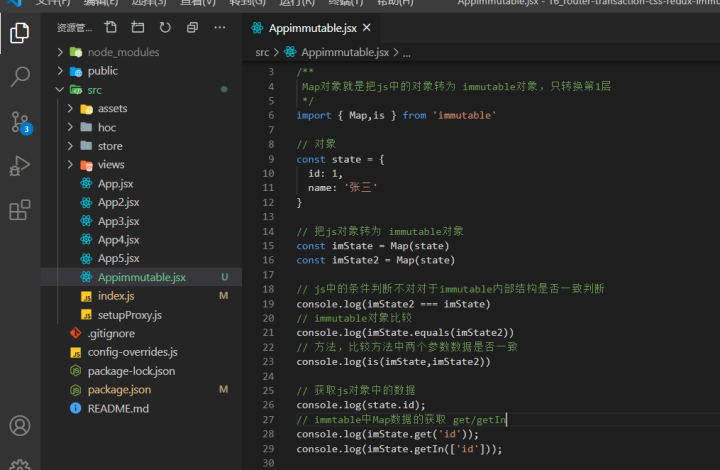Screen dimensions: 720x470
Task: Open package-lock.json file
Action: click(131, 371)
